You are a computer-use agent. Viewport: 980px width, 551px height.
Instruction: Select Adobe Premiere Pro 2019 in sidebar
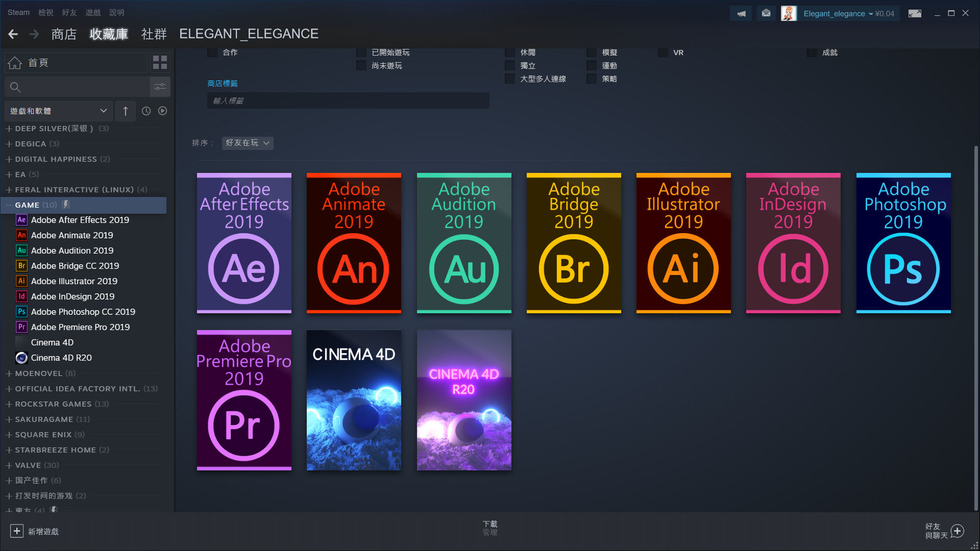point(80,327)
